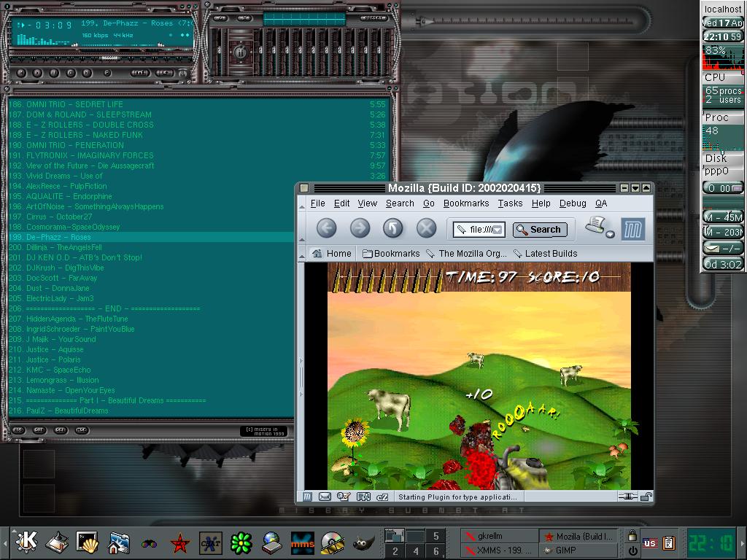This screenshot has height=560, width=747.
Task: Click the printer icon in Mozilla toolbar
Action: (595, 225)
